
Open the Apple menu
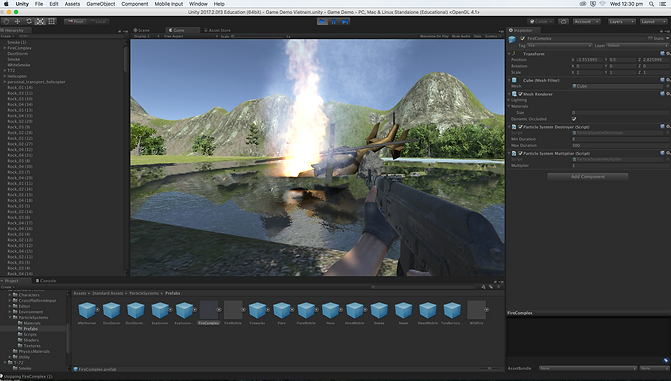pos(6,4)
